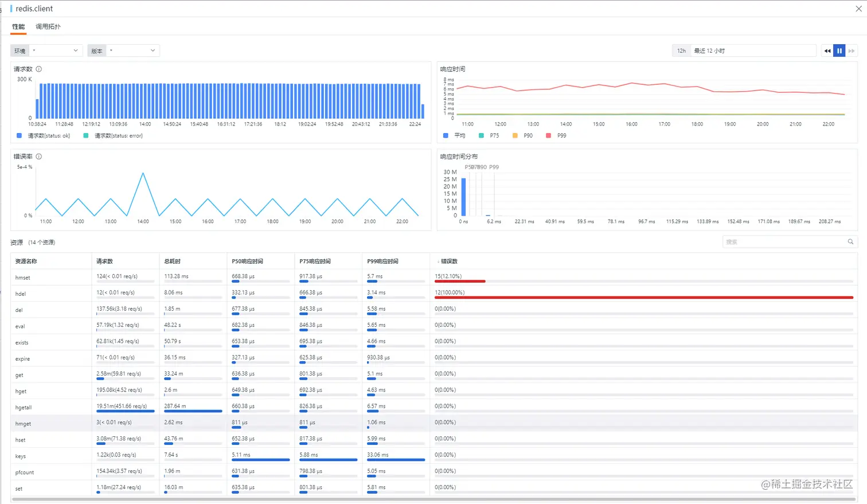The width and height of the screenshot is (867, 504).
Task: Switch to the 性能 tab
Action: (x=18, y=27)
